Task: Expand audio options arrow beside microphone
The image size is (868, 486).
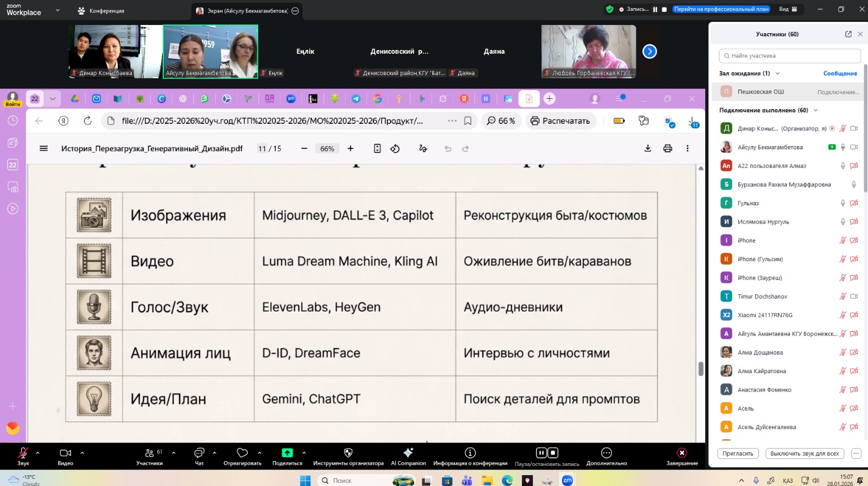Action: point(37,452)
